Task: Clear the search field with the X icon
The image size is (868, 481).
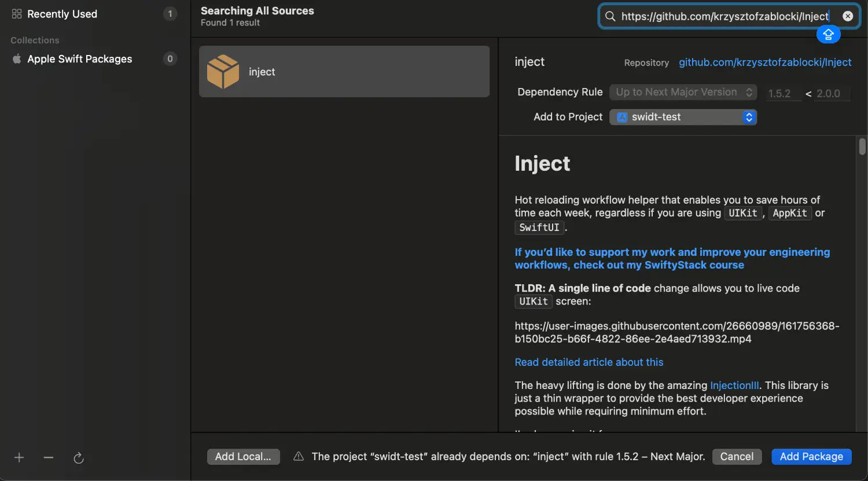Action: tap(848, 16)
